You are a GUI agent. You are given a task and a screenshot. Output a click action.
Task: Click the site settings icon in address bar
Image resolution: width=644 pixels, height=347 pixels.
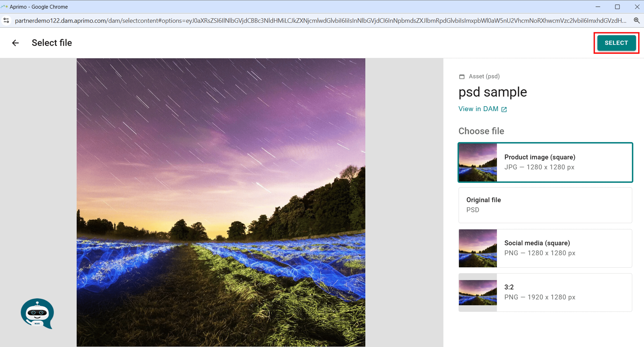click(x=7, y=20)
